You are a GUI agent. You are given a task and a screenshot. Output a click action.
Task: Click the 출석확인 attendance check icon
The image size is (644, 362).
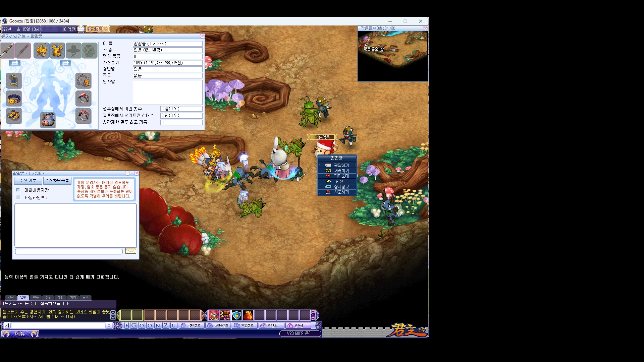point(98,29)
